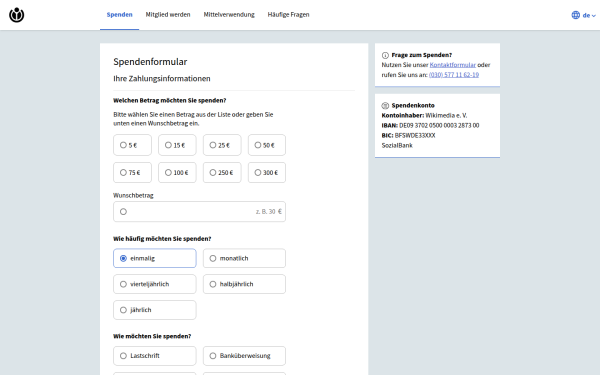The width and height of the screenshot is (600, 375).
Task: Click the Wie häufig möchten Sie spenden question
Action: coord(162,239)
